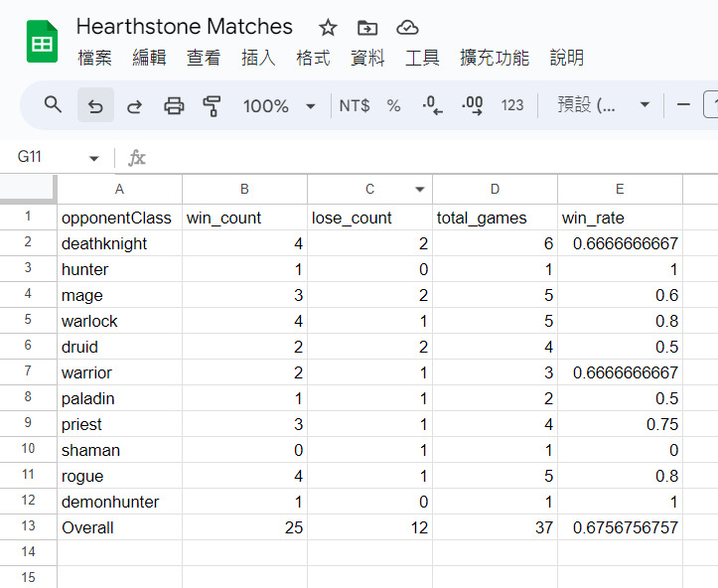Click the opponentClass header cell
The image size is (718, 588).
(x=119, y=218)
